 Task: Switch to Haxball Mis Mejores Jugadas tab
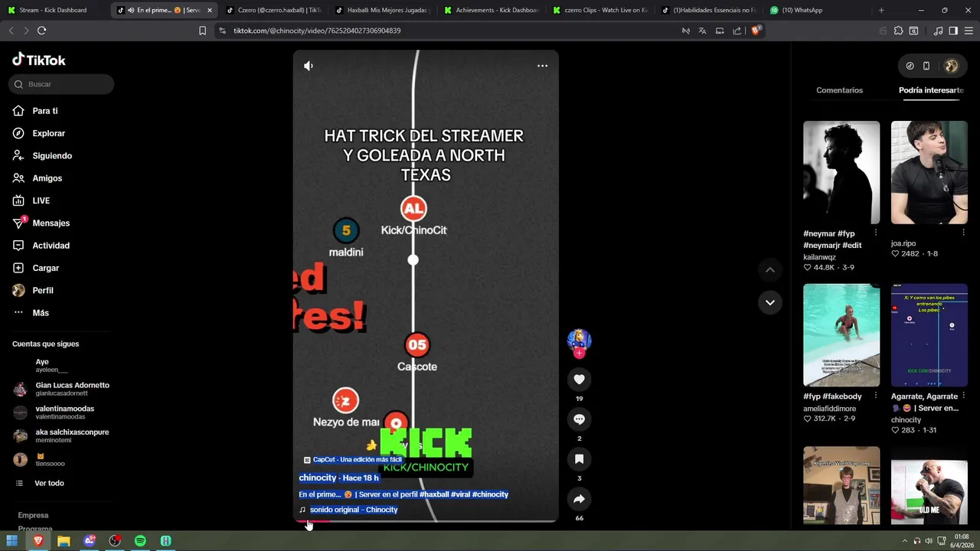click(x=383, y=10)
